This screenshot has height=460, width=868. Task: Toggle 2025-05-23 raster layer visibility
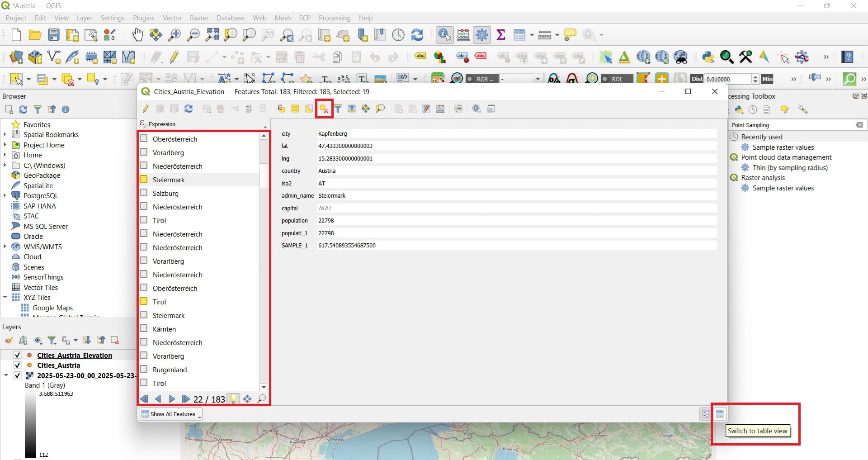pyautogui.click(x=18, y=375)
